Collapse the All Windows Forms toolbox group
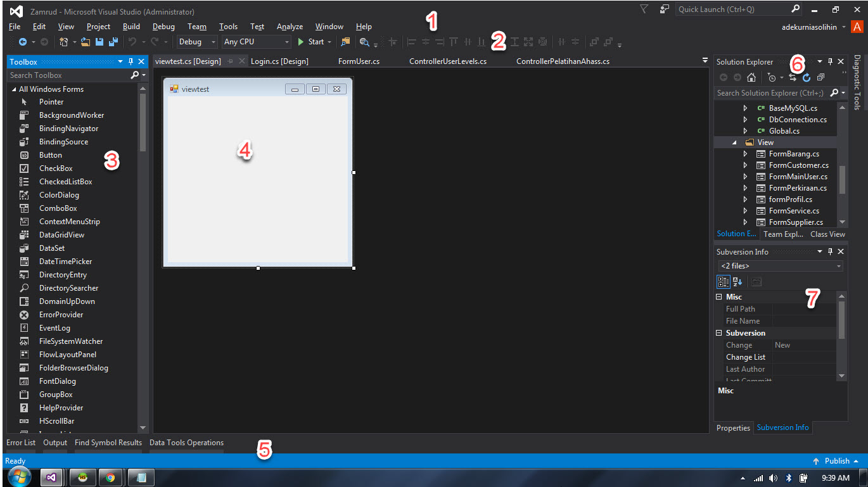This screenshot has height=487, width=868. (x=14, y=89)
